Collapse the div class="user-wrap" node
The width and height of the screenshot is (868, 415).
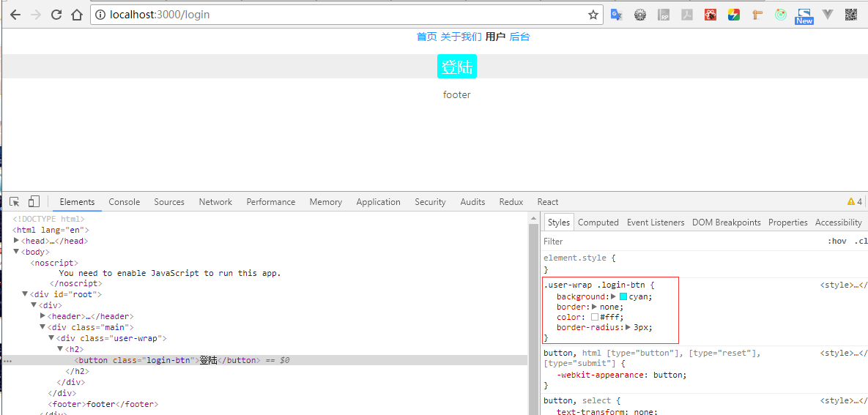[x=51, y=338]
